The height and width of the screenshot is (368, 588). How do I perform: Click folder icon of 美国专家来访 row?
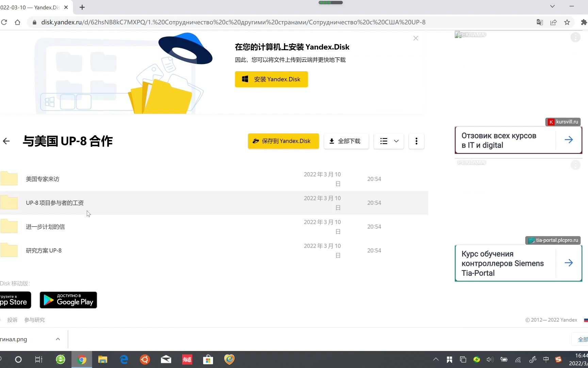click(x=9, y=179)
